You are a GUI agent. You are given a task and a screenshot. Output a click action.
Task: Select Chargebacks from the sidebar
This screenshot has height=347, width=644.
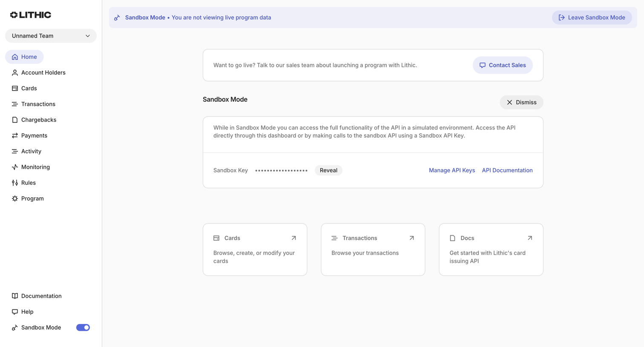tap(34, 120)
